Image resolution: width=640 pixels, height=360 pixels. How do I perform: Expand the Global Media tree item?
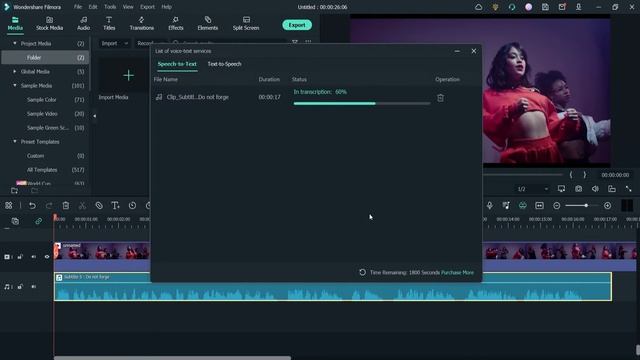(15, 71)
